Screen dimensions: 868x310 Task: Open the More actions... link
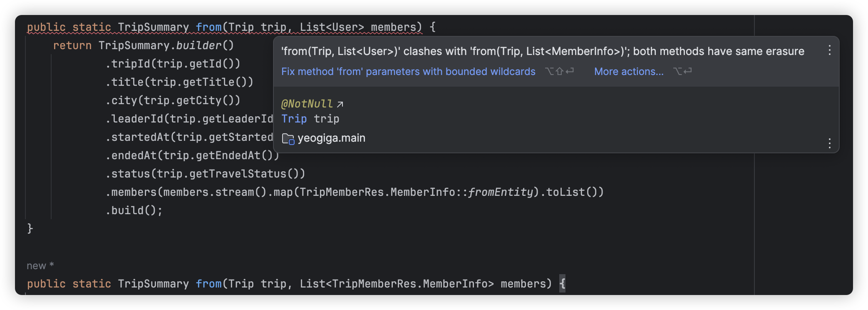point(629,72)
